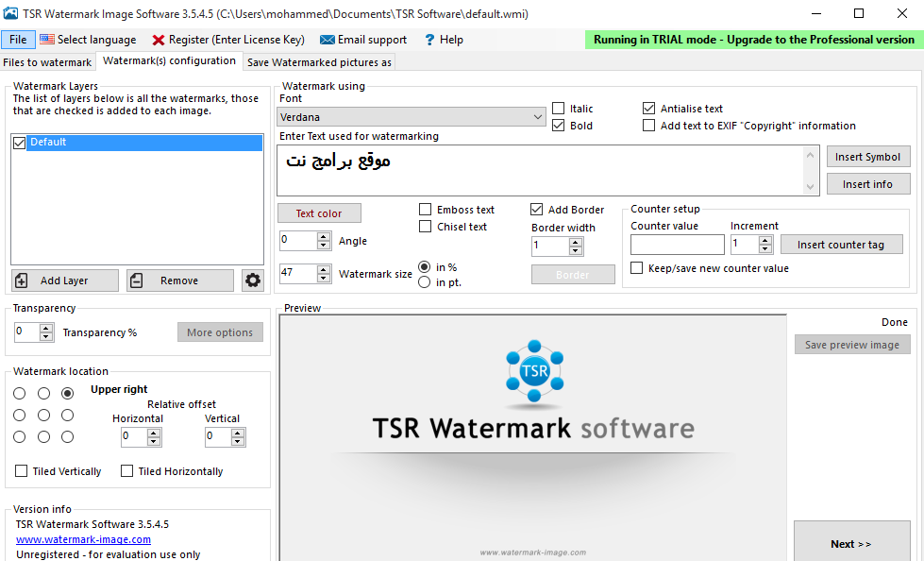The image size is (924, 561).
Task: Increase Border width spinner
Action: (576, 243)
